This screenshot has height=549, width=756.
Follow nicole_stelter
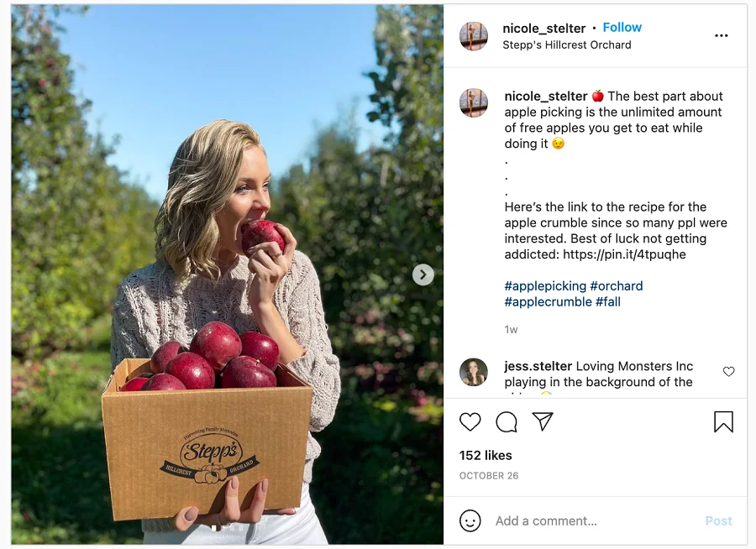click(x=622, y=28)
